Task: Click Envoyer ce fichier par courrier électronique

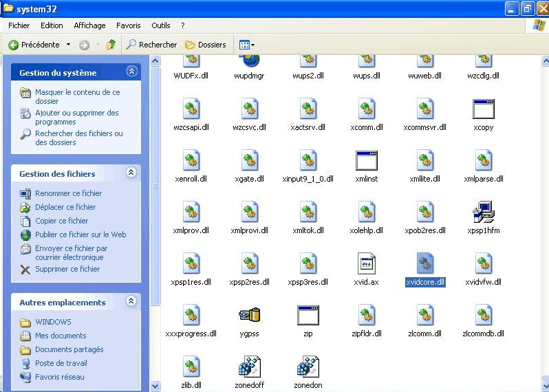Action: (71, 252)
